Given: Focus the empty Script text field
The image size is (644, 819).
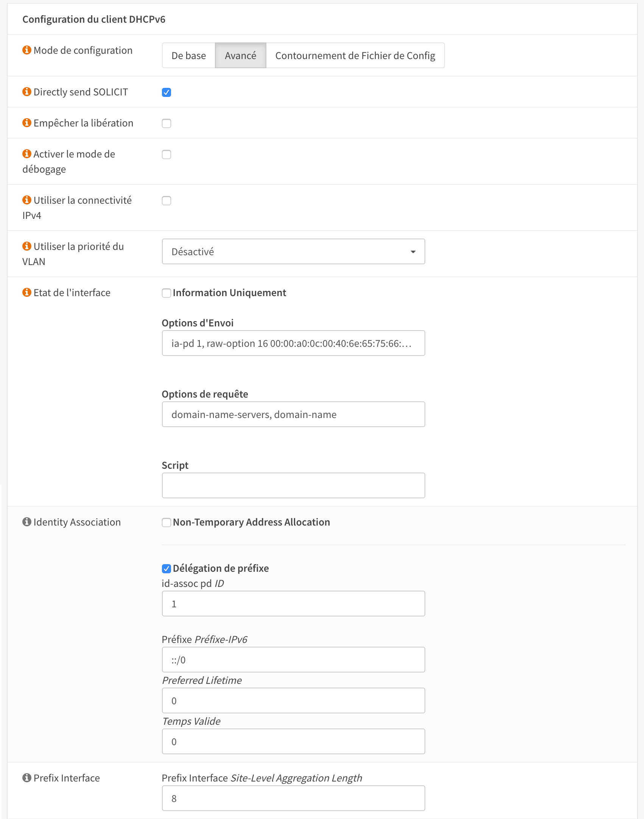Looking at the screenshot, I should coord(293,485).
